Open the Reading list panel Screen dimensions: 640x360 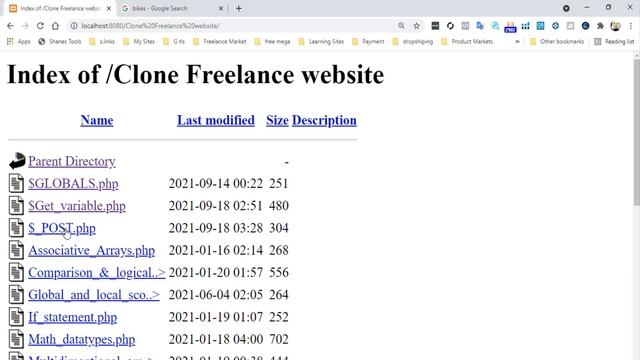[614, 41]
